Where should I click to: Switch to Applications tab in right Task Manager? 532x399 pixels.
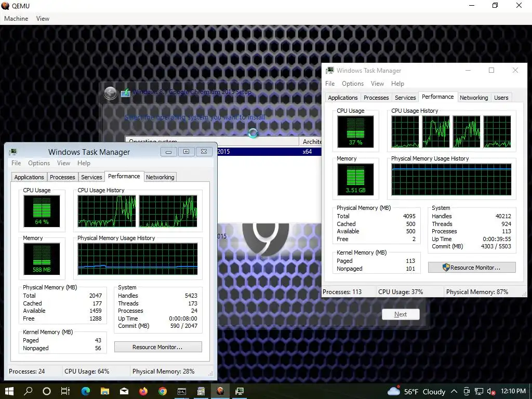click(x=343, y=98)
